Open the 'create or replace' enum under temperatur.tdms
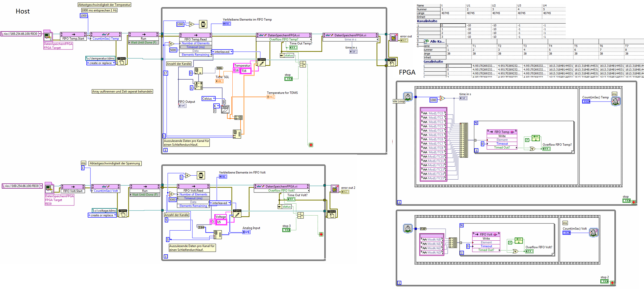The width and height of the screenshot is (644, 293). tap(101, 63)
